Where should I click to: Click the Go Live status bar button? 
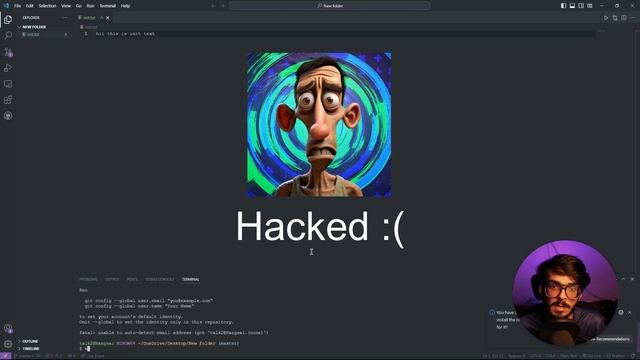click(x=93, y=356)
